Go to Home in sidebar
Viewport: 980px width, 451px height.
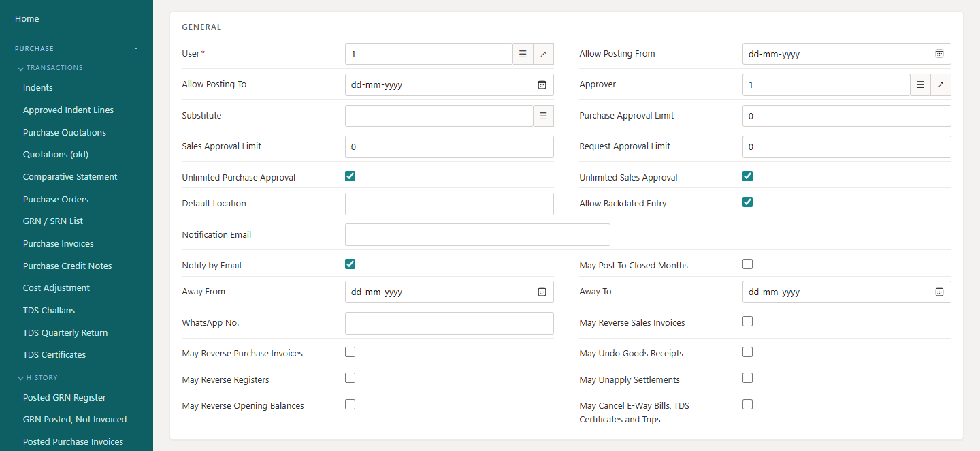(x=27, y=19)
